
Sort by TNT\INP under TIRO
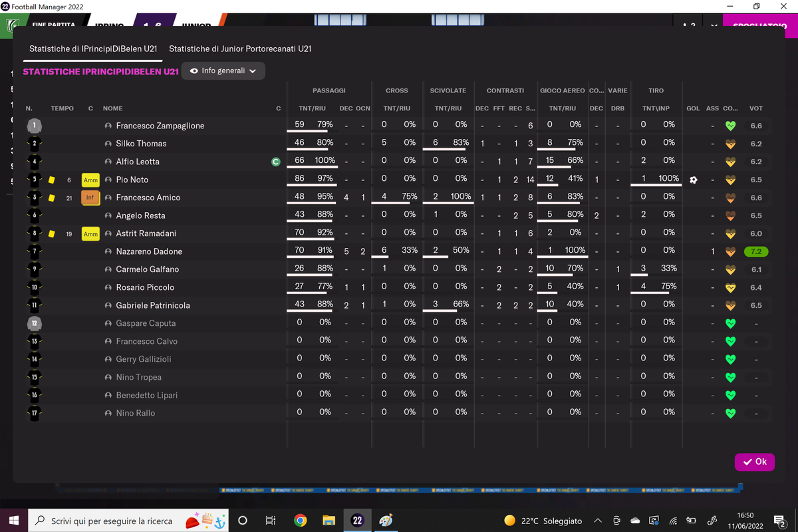pyautogui.click(x=656, y=108)
